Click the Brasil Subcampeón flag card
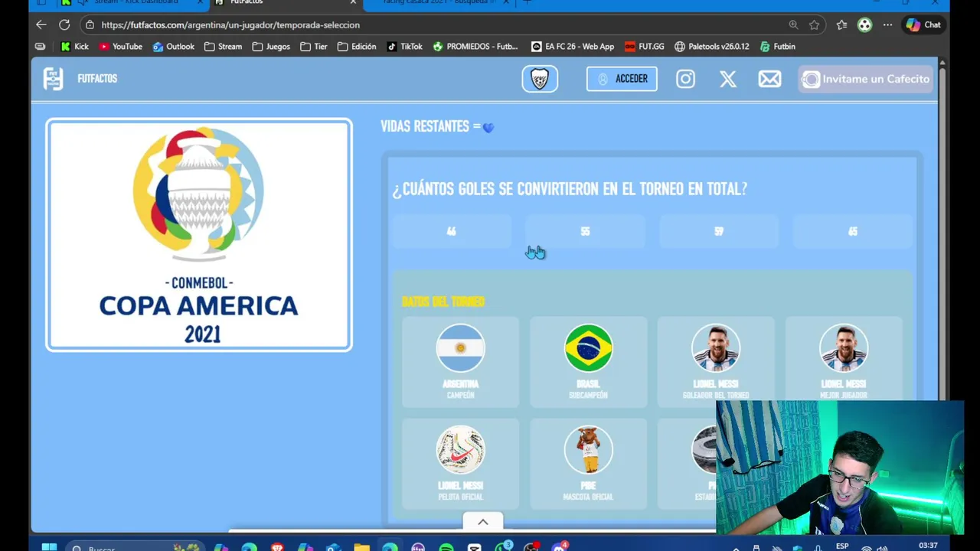The width and height of the screenshot is (980, 551). point(588,361)
